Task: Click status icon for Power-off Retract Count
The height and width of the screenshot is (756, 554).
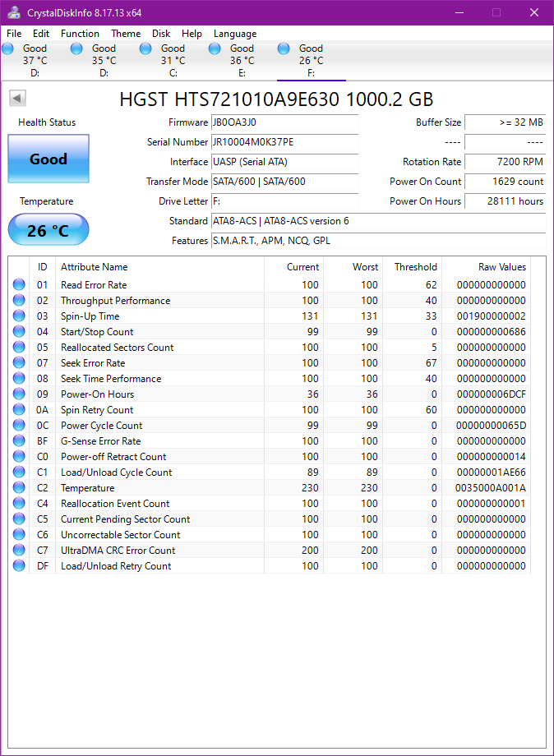Action: click(x=19, y=456)
